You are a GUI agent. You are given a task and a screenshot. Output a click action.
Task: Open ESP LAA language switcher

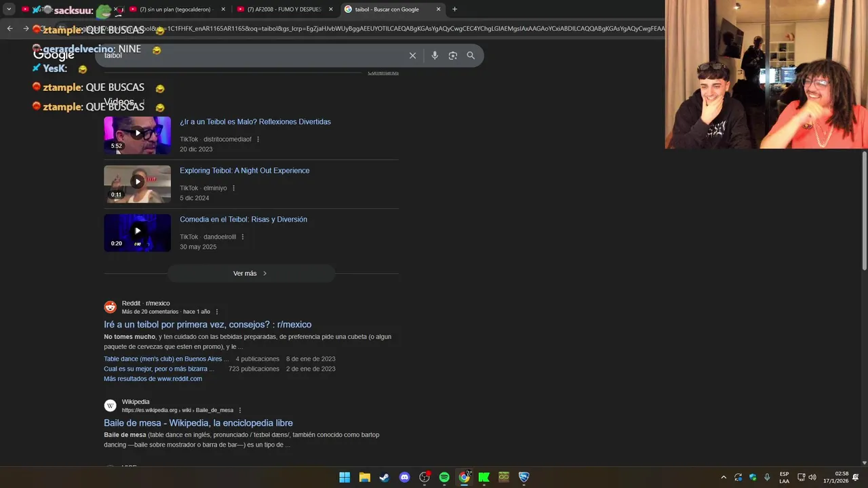coord(784,477)
